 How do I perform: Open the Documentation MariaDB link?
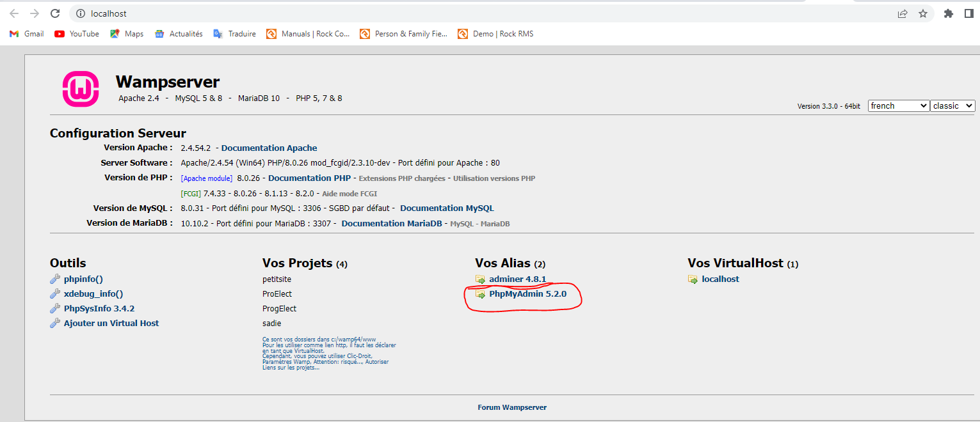click(x=392, y=223)
